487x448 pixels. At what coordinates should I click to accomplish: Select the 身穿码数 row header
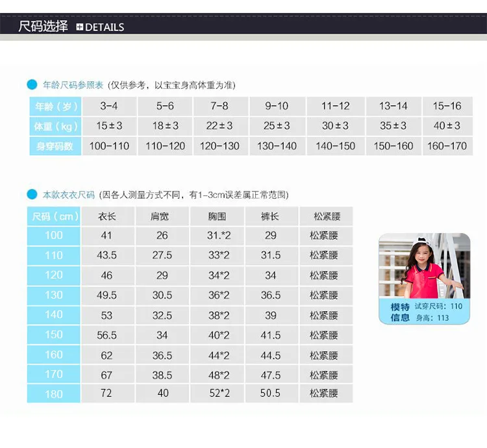(x=56, y=146)
